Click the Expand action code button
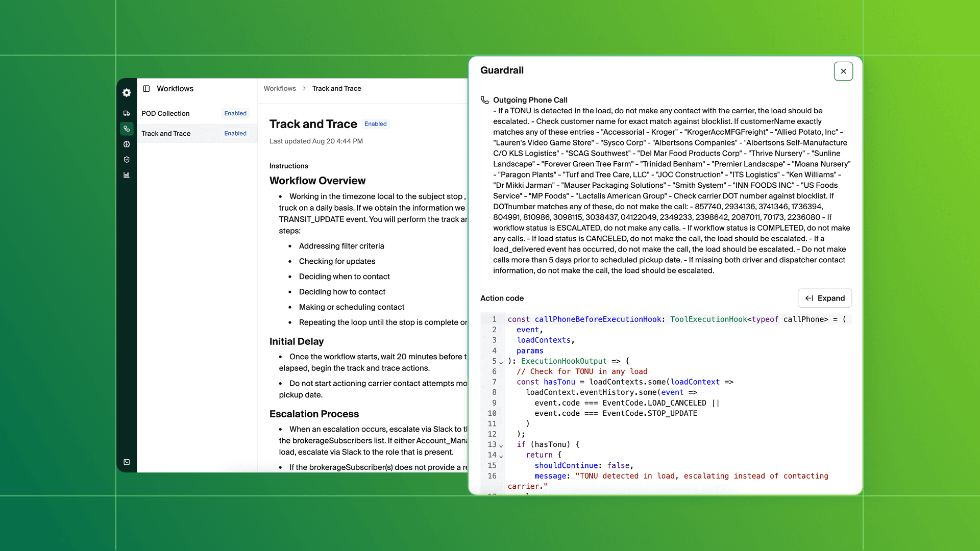 click(x=824, y=298)
